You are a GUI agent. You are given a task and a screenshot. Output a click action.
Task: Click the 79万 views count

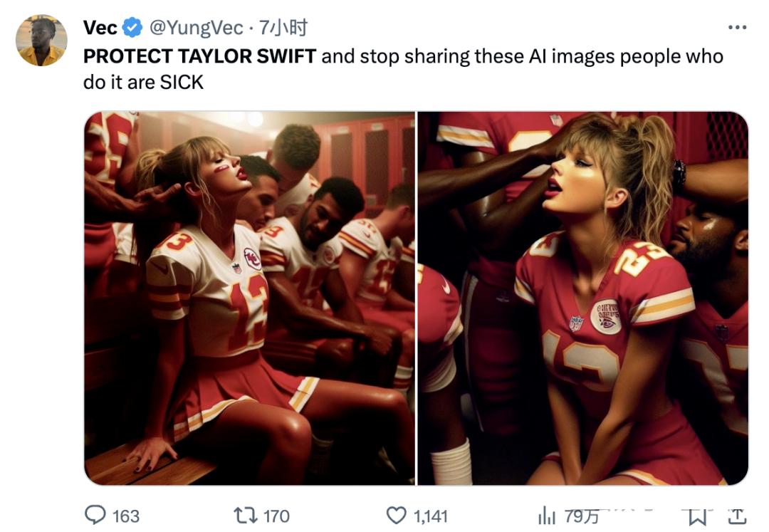(x=581, y=516)
